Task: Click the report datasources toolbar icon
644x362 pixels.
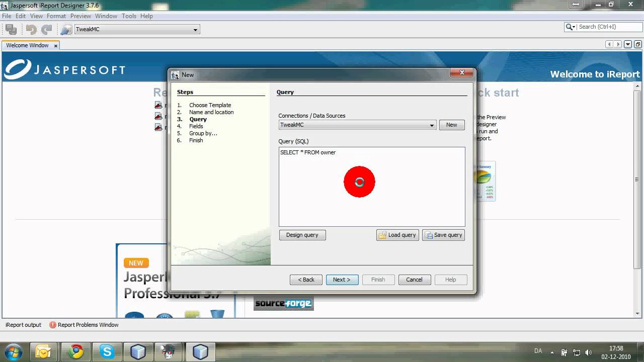Action: coord(66,30)
